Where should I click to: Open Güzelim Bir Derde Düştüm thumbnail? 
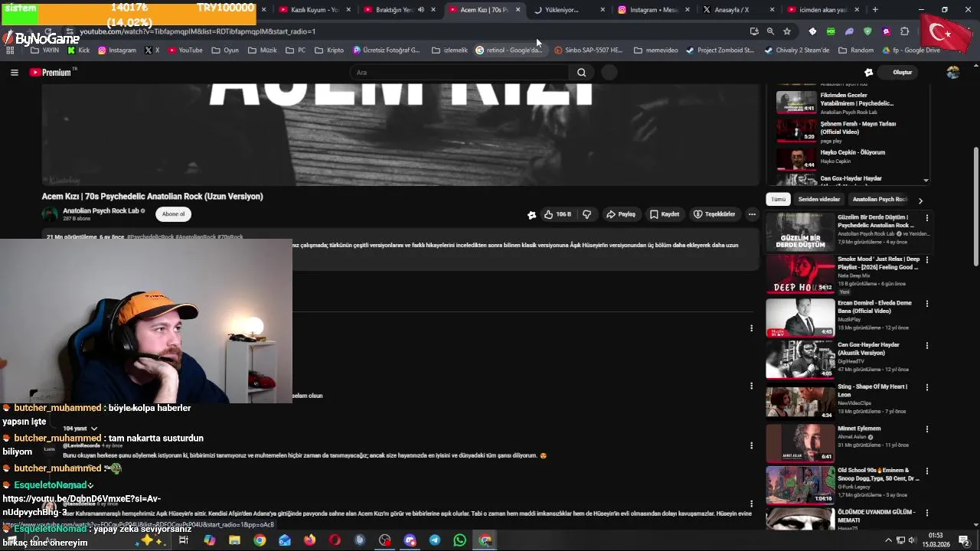pos(800,232)
